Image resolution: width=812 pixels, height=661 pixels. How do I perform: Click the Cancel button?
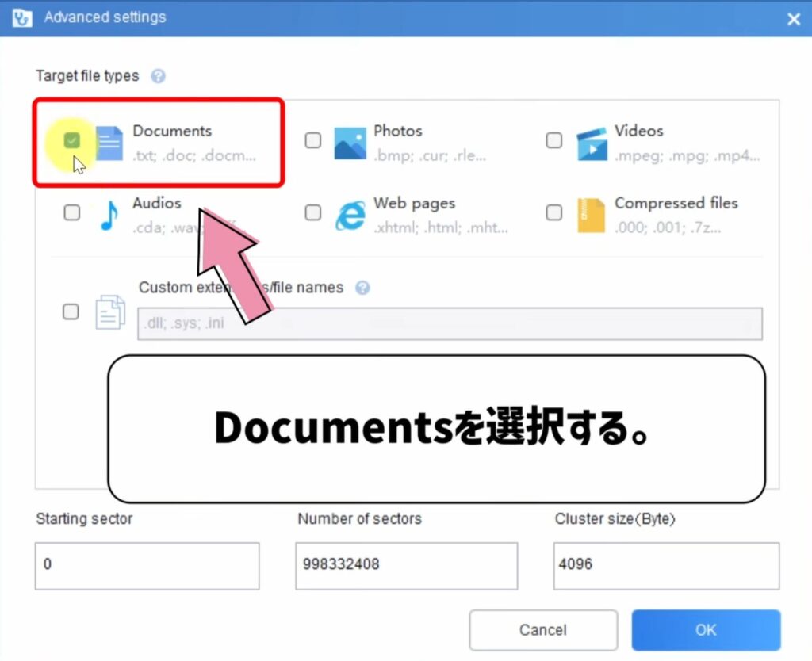coord(543,629)
